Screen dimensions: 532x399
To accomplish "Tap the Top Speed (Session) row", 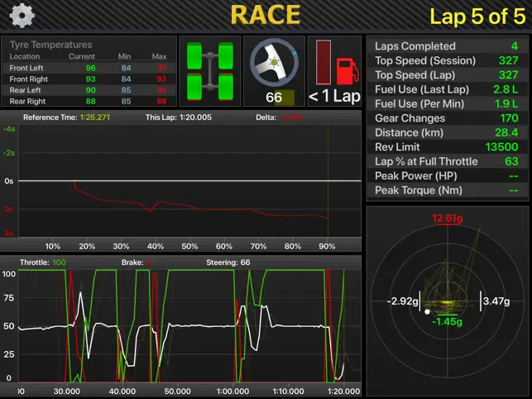I will point(447,60).
